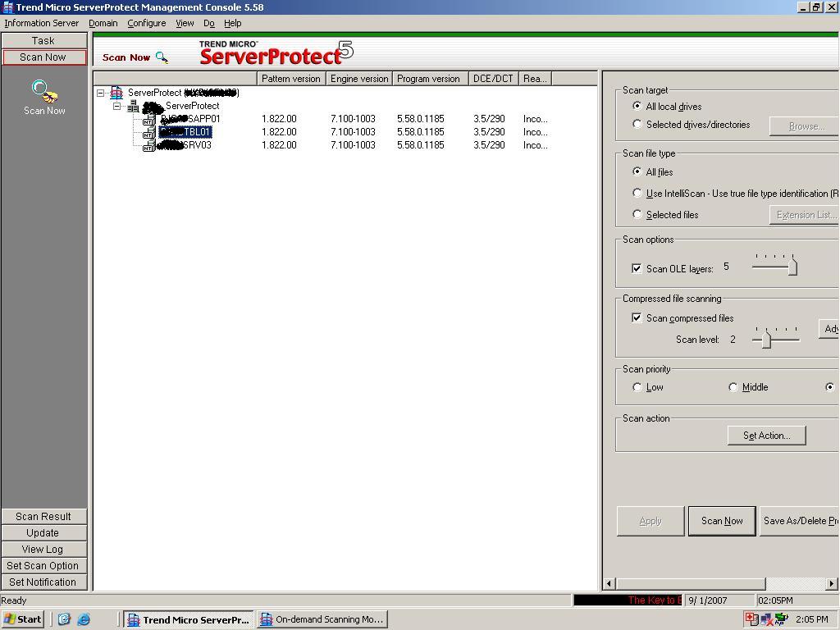Click the HP icon in the system tray
The image size is (840, 630).
pos(779,619)
